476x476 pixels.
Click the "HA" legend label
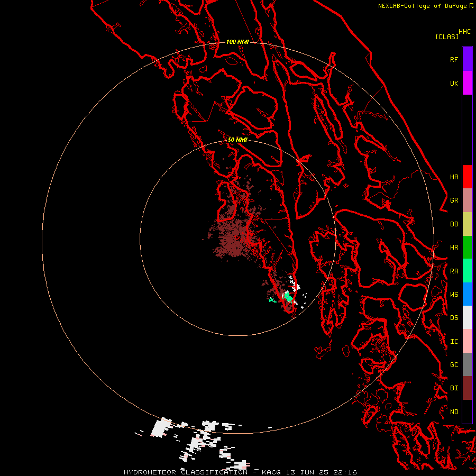454,177
